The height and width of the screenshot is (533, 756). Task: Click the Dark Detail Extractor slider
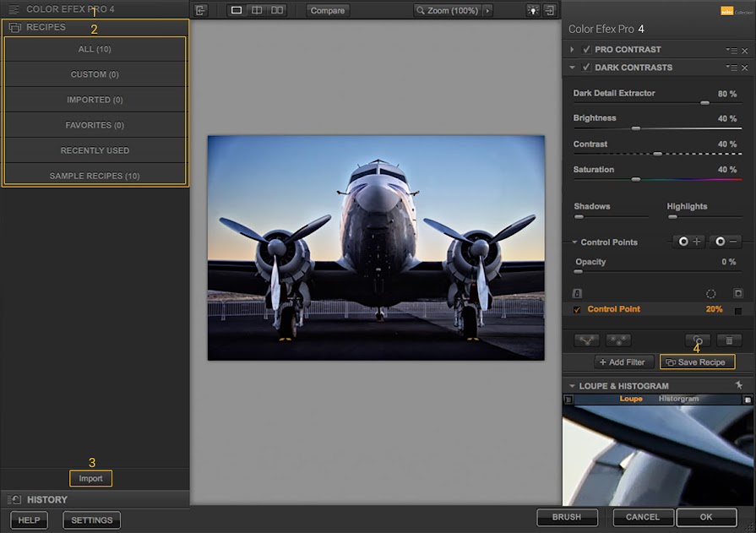click(x=704, y=102)
